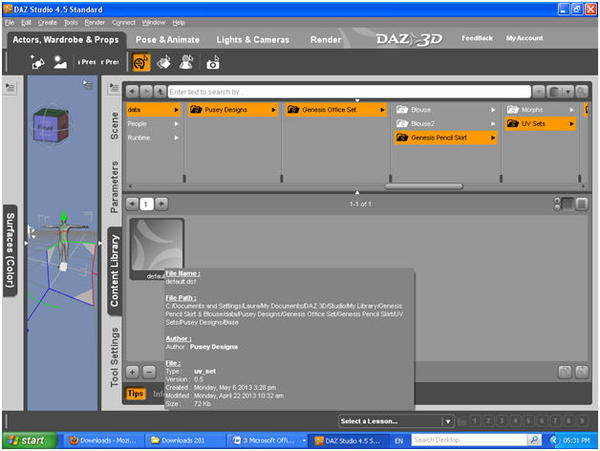600x451 pixels.
Task: Open the viewport options menu icon
Action: pyautogui.click(x=88, y=84)
